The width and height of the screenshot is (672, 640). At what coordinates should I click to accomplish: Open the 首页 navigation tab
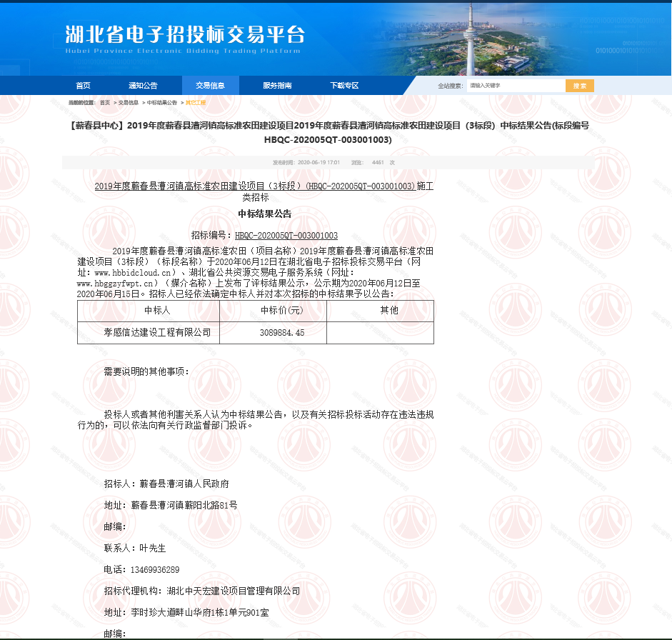point(83,86)
